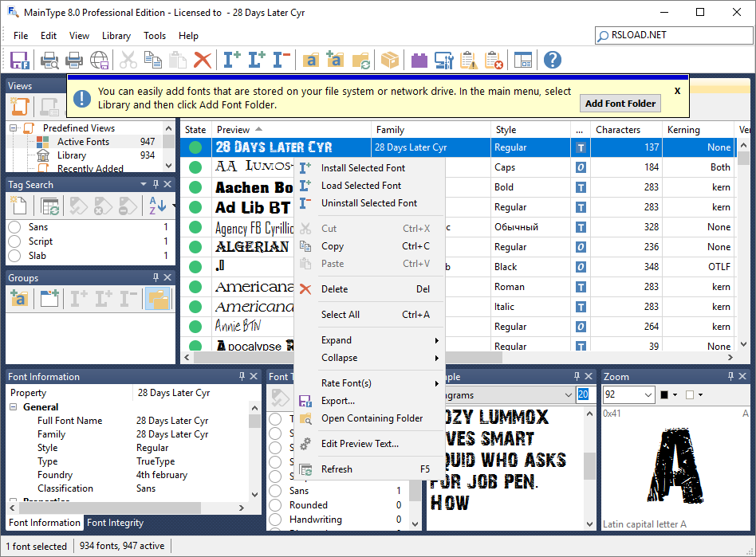Pin the Tag Search panel
756x557 pixels.
click(156, 184)
